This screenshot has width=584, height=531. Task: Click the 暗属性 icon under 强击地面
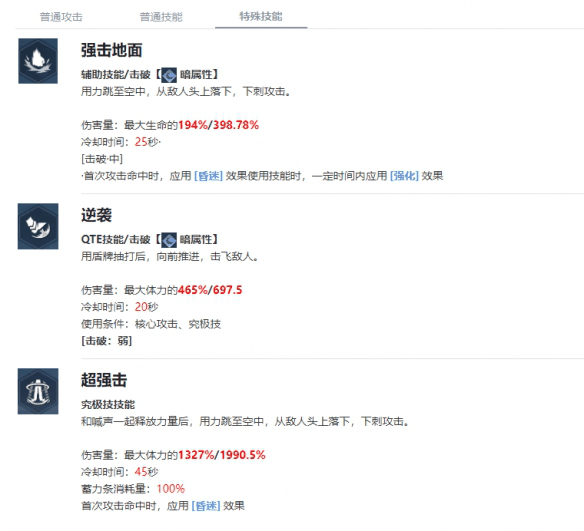[169, 75]
